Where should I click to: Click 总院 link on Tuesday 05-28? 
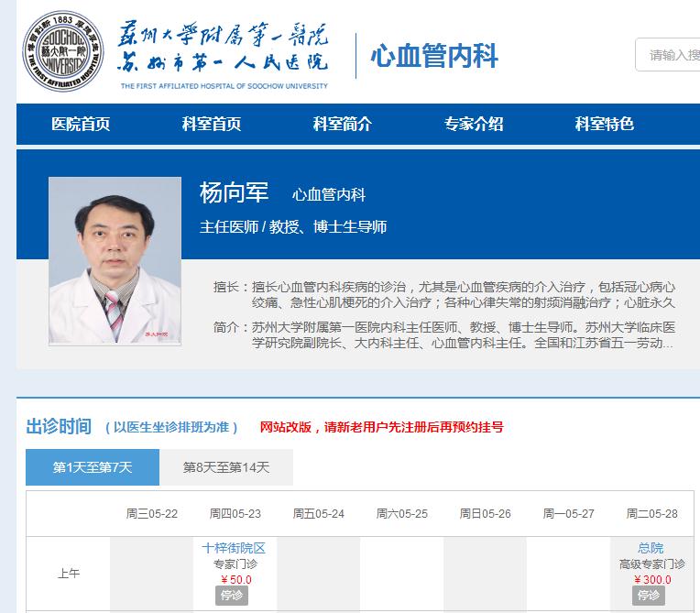tap(651, 548)
